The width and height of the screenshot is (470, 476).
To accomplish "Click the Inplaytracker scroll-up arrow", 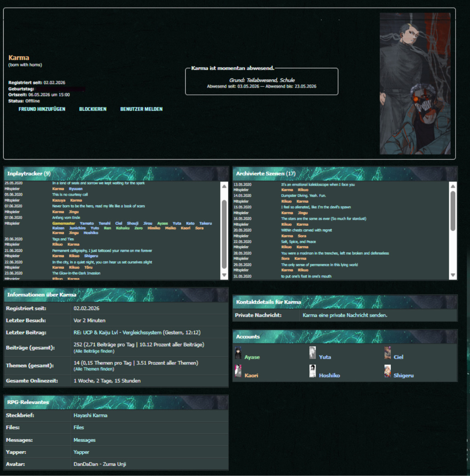I will [224, 186].
